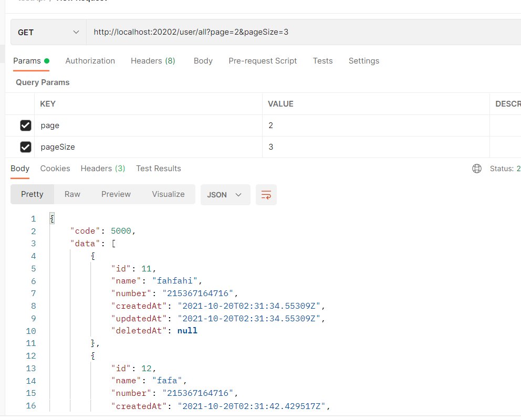Click the number value on line 7

point(198,293)
